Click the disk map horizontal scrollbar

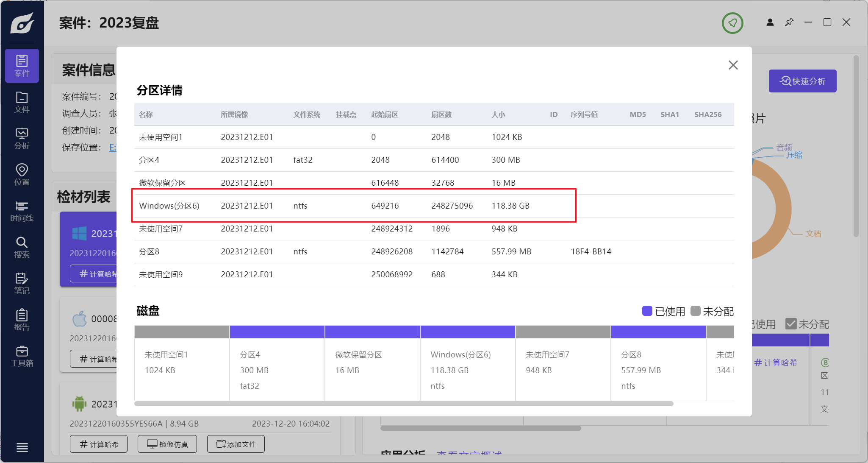(404, 404)
